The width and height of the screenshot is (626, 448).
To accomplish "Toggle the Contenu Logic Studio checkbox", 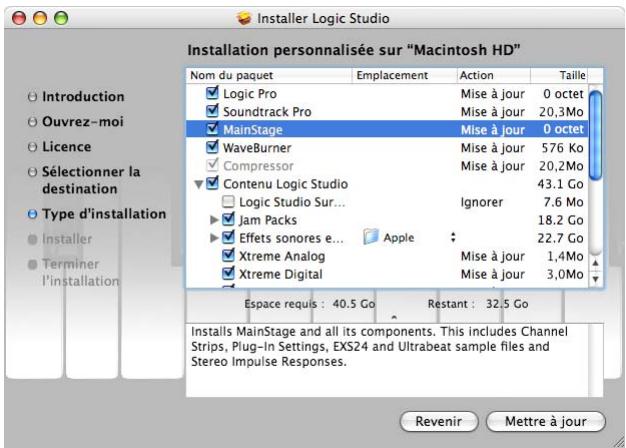I will point(212,183).
